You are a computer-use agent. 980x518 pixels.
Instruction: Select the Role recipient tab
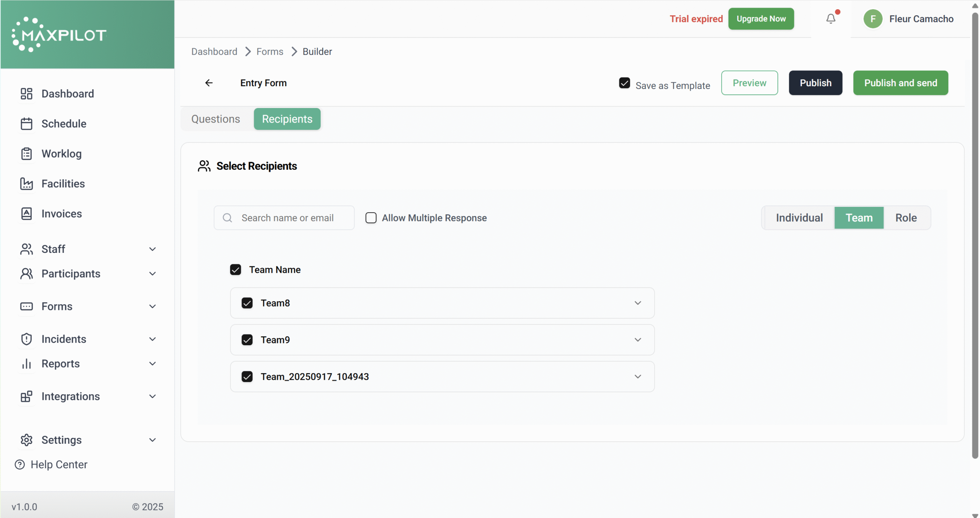906,218
